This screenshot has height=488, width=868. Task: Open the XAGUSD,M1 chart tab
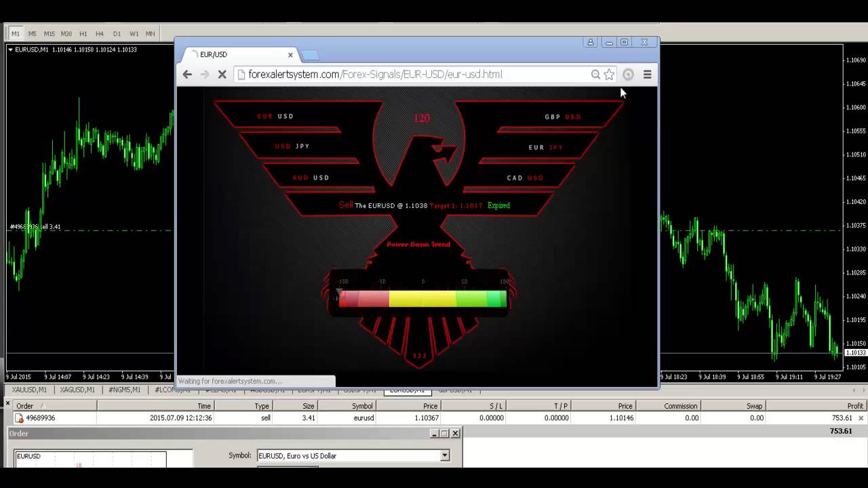(x=77, y=390)
